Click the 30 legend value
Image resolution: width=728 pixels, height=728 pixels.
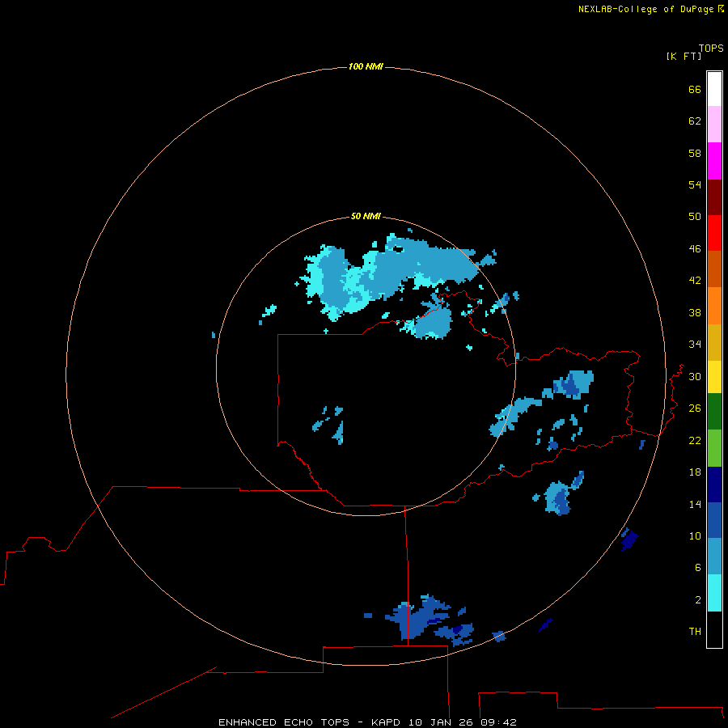695,376
